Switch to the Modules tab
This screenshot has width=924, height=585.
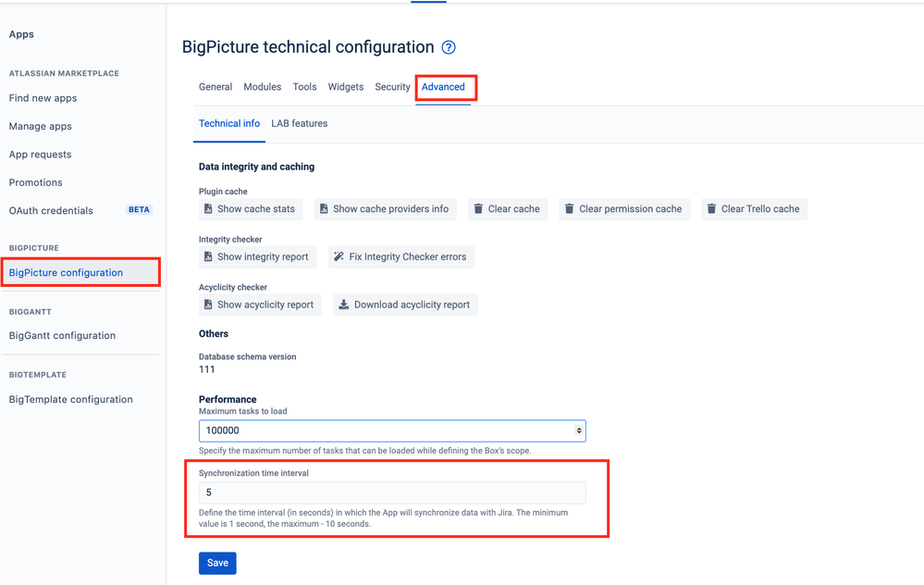pos(263,87)
